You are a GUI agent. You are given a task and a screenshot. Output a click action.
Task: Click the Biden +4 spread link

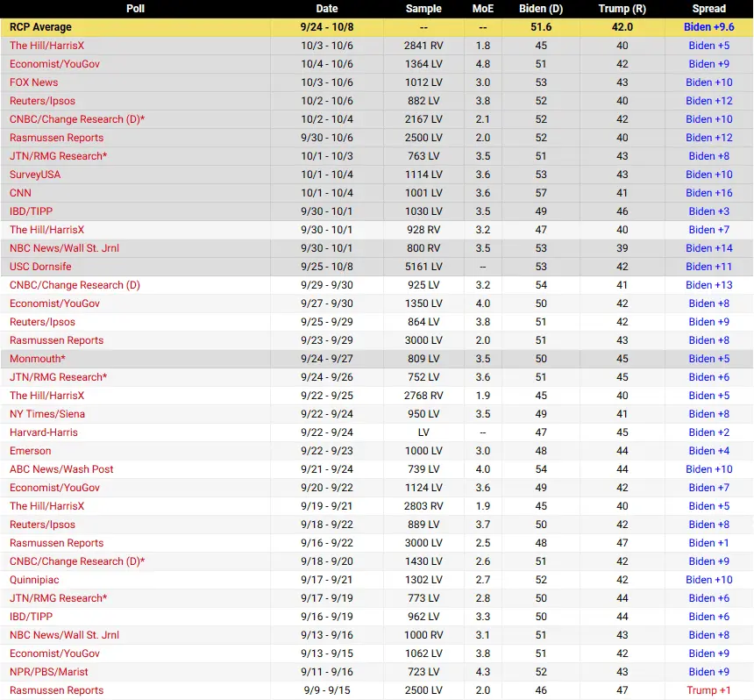(x=708, y=451)
